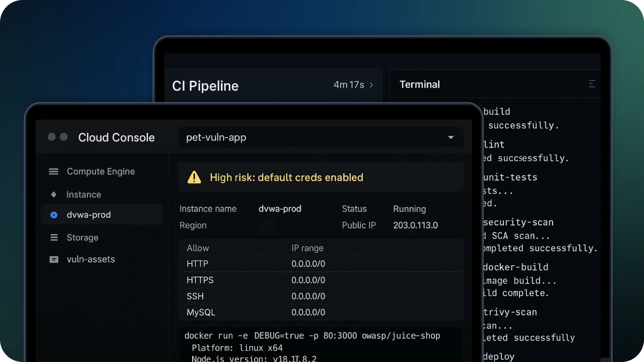The width and height of the screenshot is (644, 362).
Task: Click the dropdown caret in project selector
Action: pyautogui.click(x=451, y=137)
